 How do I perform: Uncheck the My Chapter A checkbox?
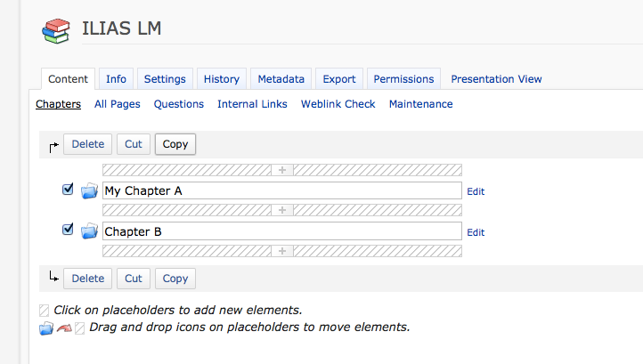click(x=68, y=190)
